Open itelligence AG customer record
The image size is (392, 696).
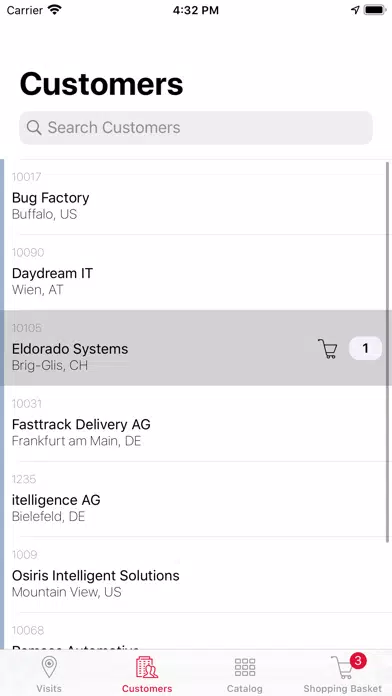coord(196,499)
